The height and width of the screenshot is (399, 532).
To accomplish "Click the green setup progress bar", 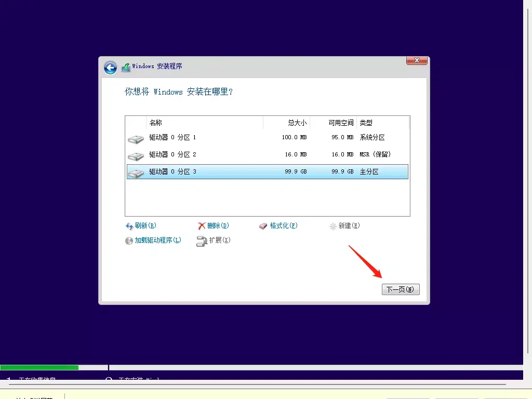I will [39, 367].
